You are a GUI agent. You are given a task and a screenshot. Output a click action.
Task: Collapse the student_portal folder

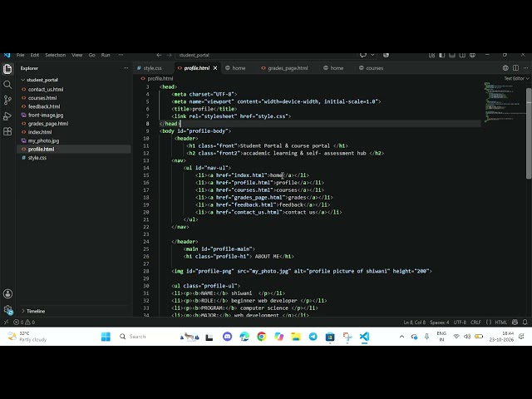(42, 80)
